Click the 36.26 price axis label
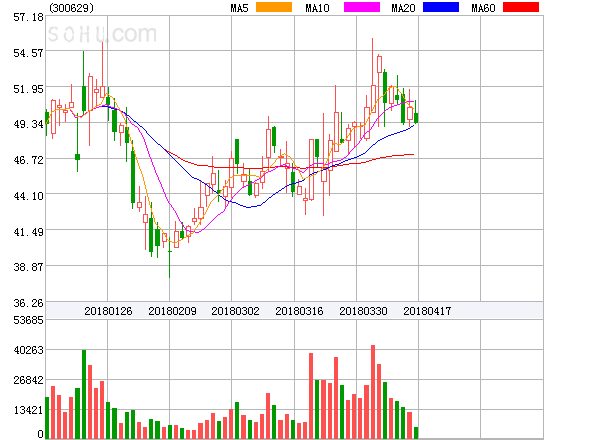The image size is (600, 440). [28, 303]
